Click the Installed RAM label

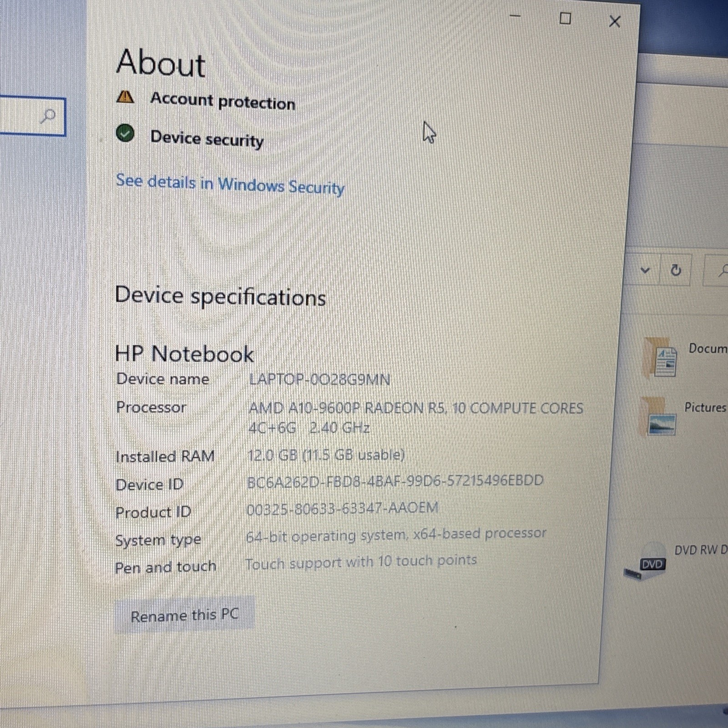click(165, 456)
